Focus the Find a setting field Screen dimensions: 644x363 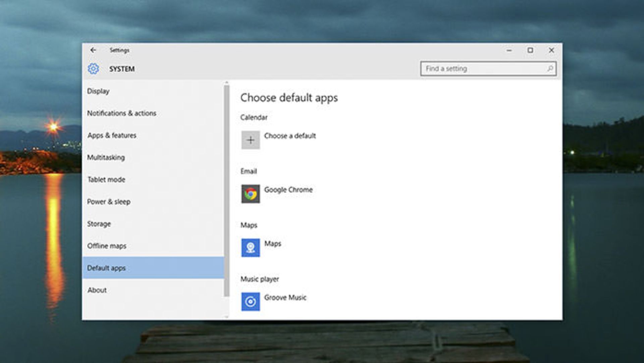488,69
